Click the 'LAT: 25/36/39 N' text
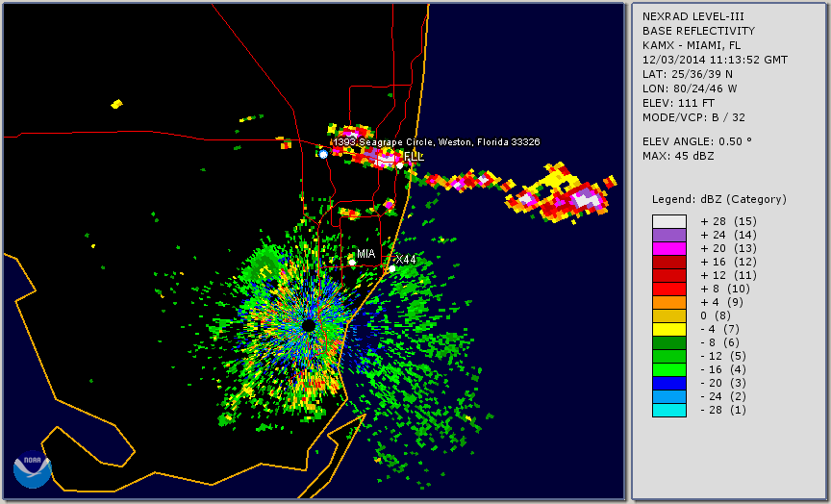This screenshot has width=831, height=504. 688,74
